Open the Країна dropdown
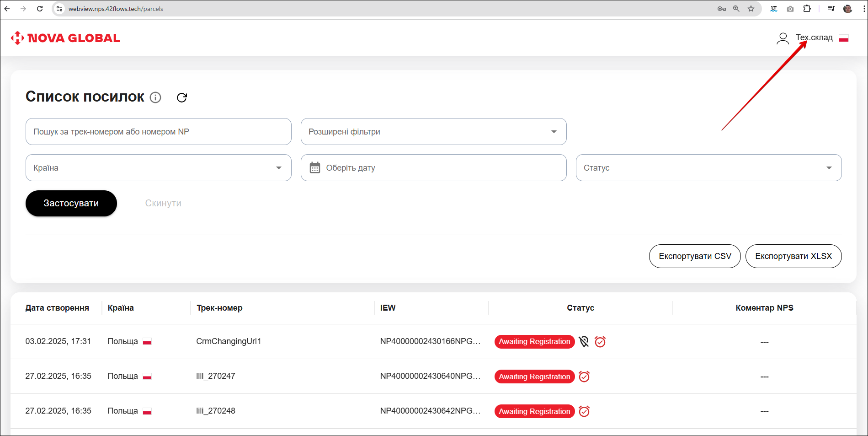868x436 pixels. (158, 168)
